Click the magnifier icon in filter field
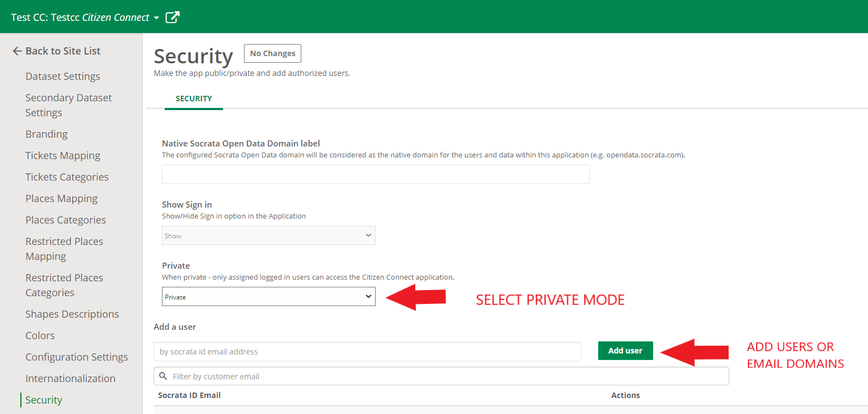This screenshot has width=868, height=414. (x=163, y=376)
